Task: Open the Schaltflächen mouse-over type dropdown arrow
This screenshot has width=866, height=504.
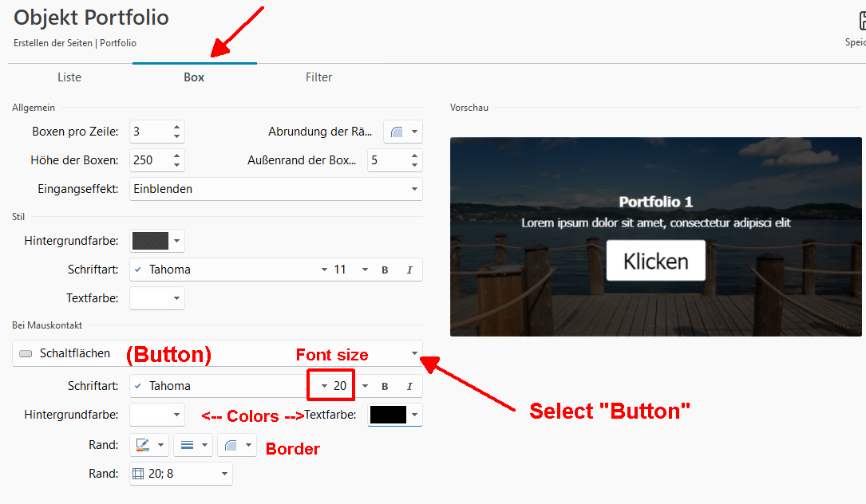Action: click(414, 353)
